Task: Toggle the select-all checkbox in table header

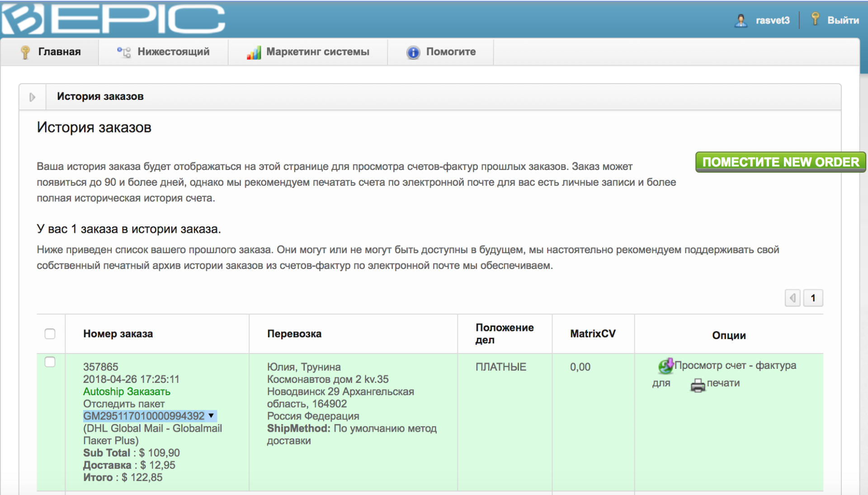Action: (50, 334)
